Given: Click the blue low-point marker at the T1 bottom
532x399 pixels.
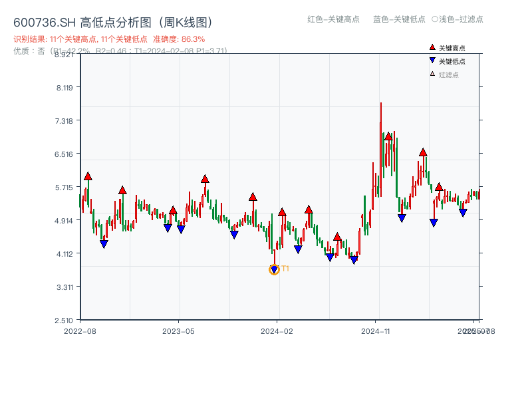Looking at the screenshot, I should 275,269.
